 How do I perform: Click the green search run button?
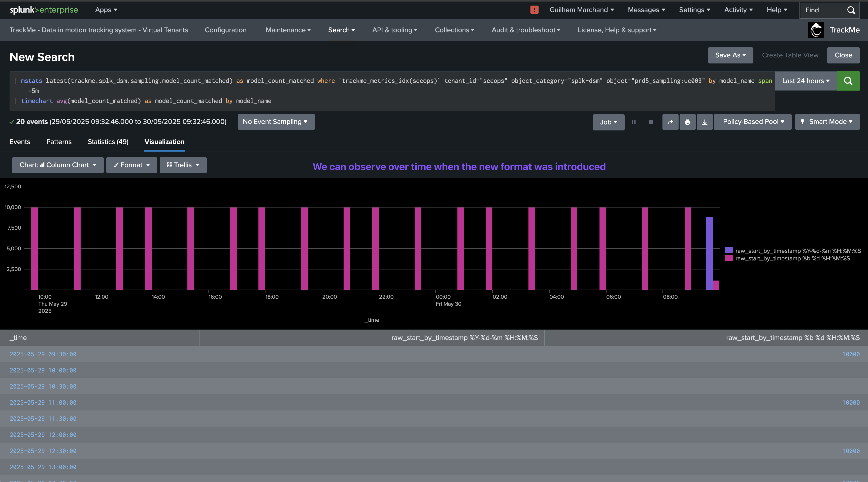848,81
